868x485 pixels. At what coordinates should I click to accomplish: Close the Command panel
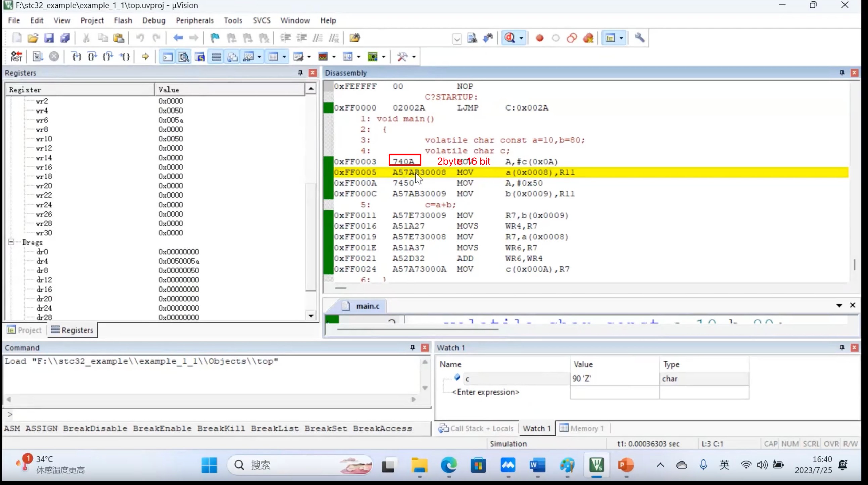coord(425,347)
